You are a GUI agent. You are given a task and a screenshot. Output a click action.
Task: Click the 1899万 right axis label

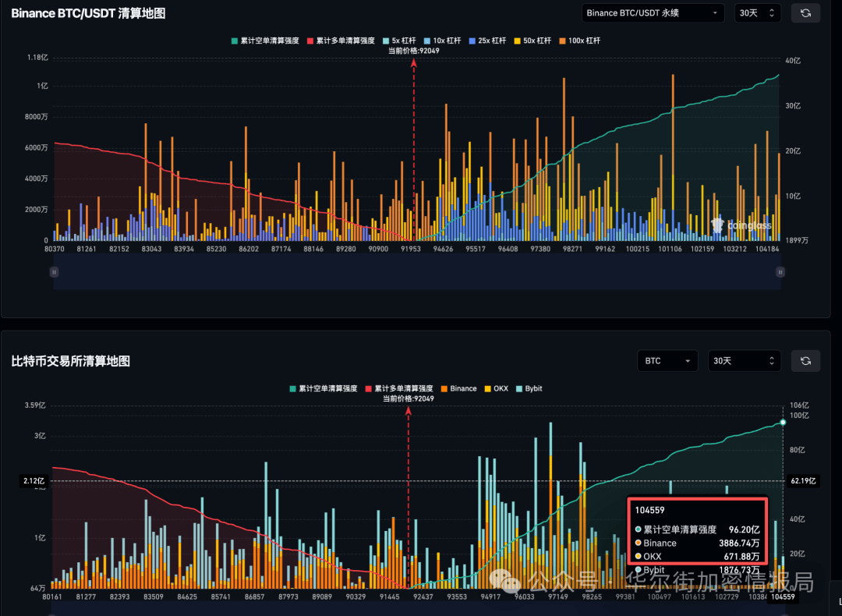pyautogui.click(x=796, y=241)
